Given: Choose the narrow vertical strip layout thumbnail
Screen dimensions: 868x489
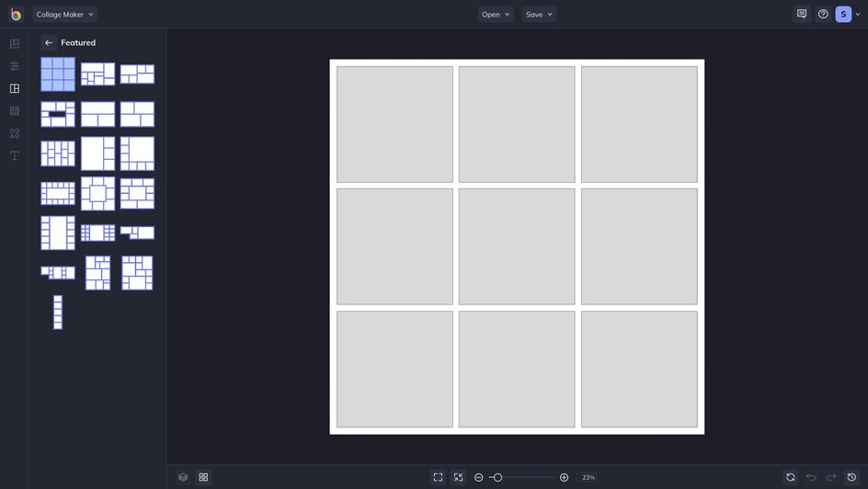Looking at the screenshot, I should tap(58, 313).
